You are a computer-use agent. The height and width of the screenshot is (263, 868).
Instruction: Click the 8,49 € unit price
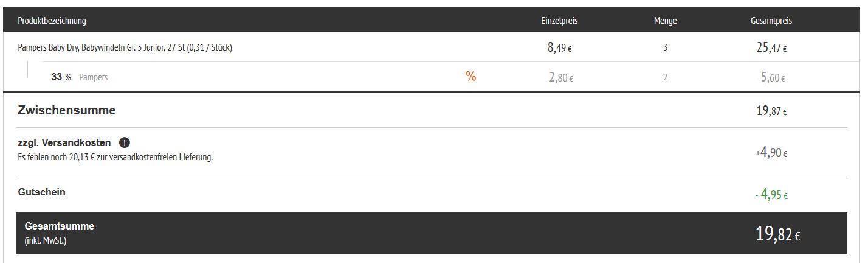click(x=559, y=48)
